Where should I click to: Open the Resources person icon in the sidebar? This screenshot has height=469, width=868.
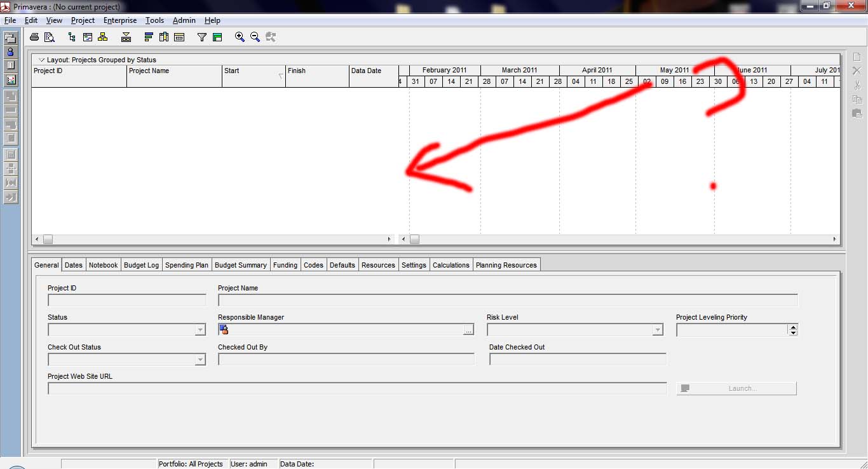(11, 52)
